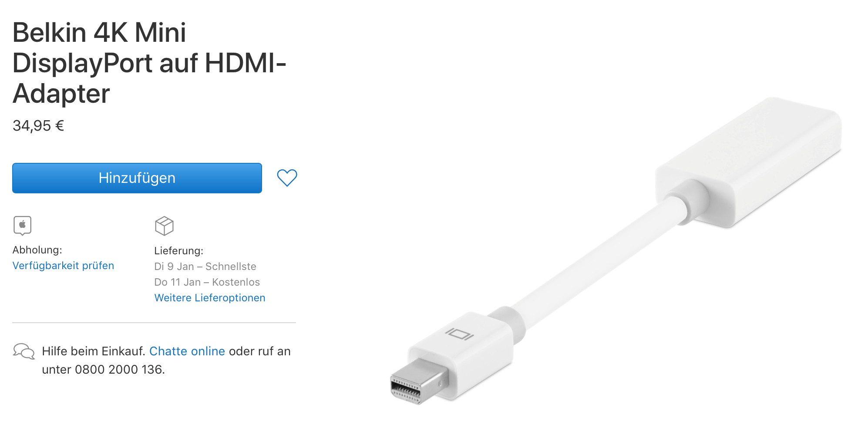Image resolution: width=868 pixels, height=425 pixels.
Task: Select Do 11 Jan – Kostenlos delivery text
Action: pos(207,282)
